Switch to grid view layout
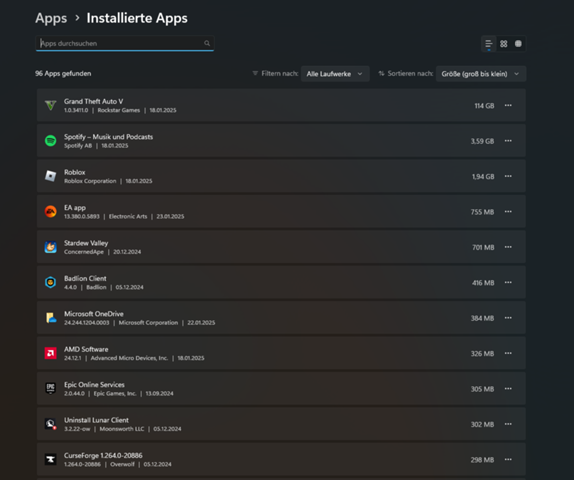This screenshot has height=480, width=574. coord(504,44)
